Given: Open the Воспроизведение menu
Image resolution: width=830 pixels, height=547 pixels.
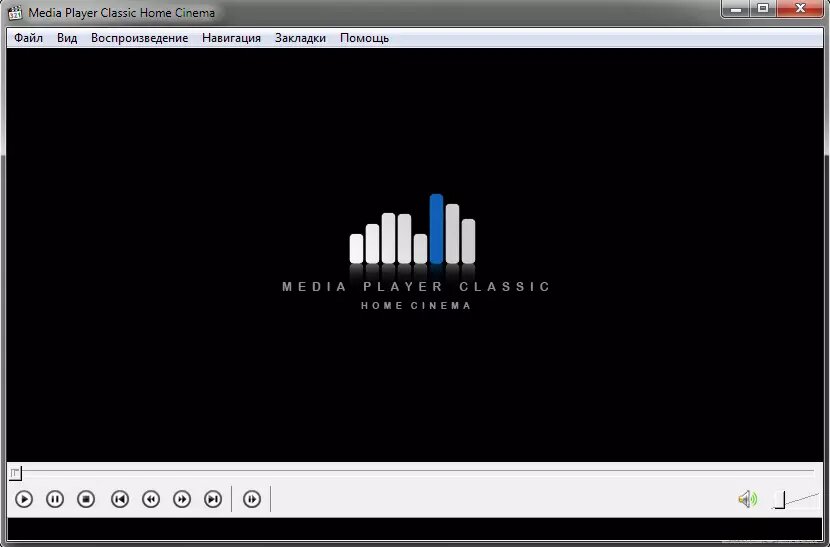Looking at the screenshot, I should [x=140, y=38].
